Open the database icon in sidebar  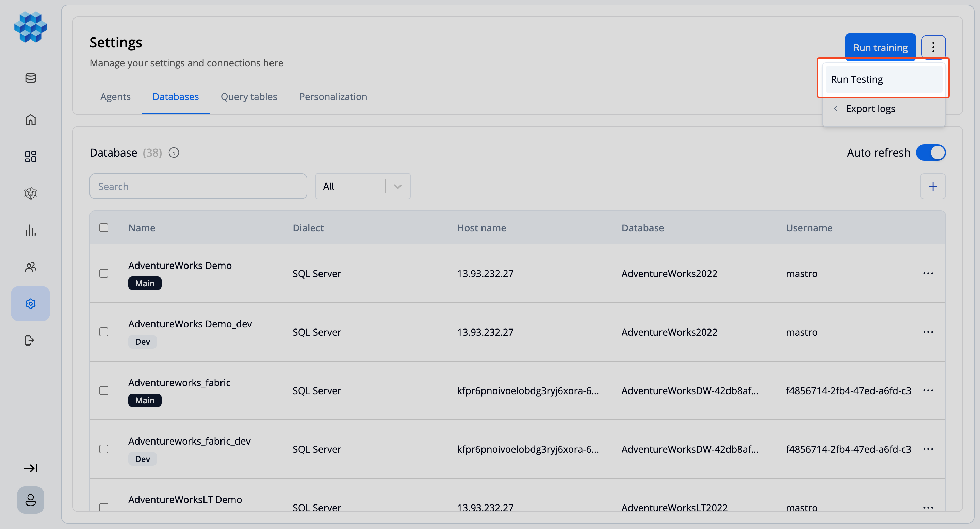point(30,78)
